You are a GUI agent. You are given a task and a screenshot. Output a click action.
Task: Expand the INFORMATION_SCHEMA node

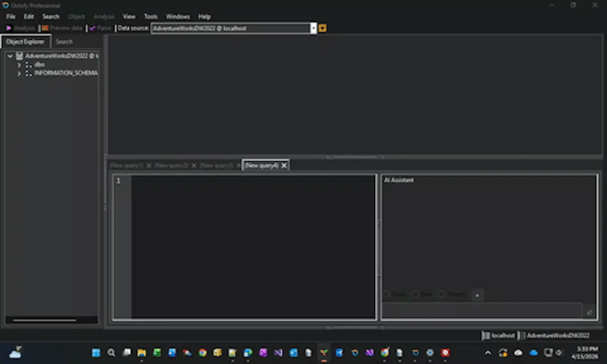(x=19, y=74)
